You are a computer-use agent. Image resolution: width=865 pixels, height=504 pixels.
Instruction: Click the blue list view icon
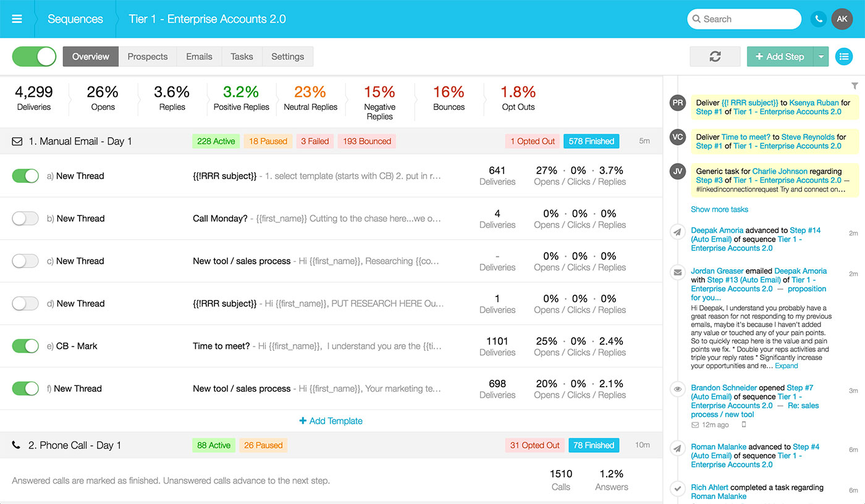pos(843,56)
